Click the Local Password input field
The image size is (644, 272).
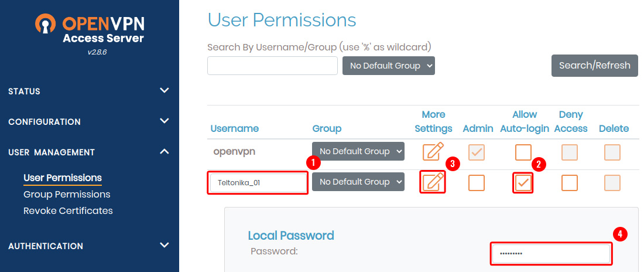551,254
